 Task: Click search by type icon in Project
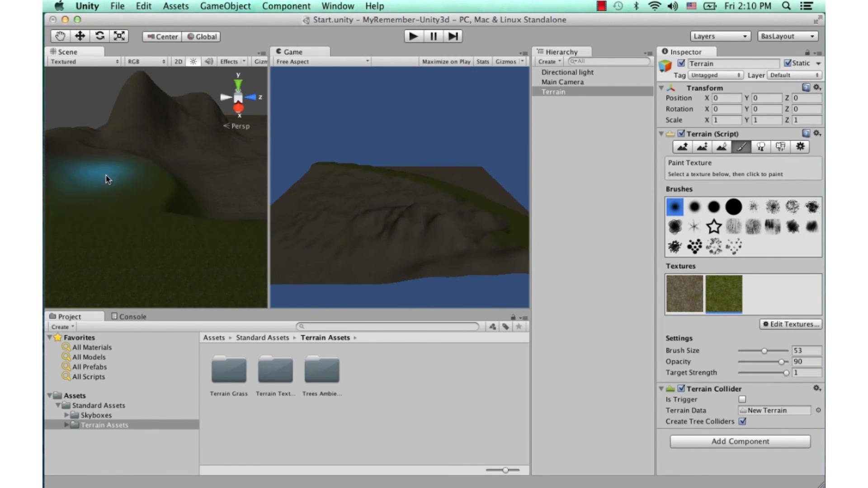(x=492, y=327)
